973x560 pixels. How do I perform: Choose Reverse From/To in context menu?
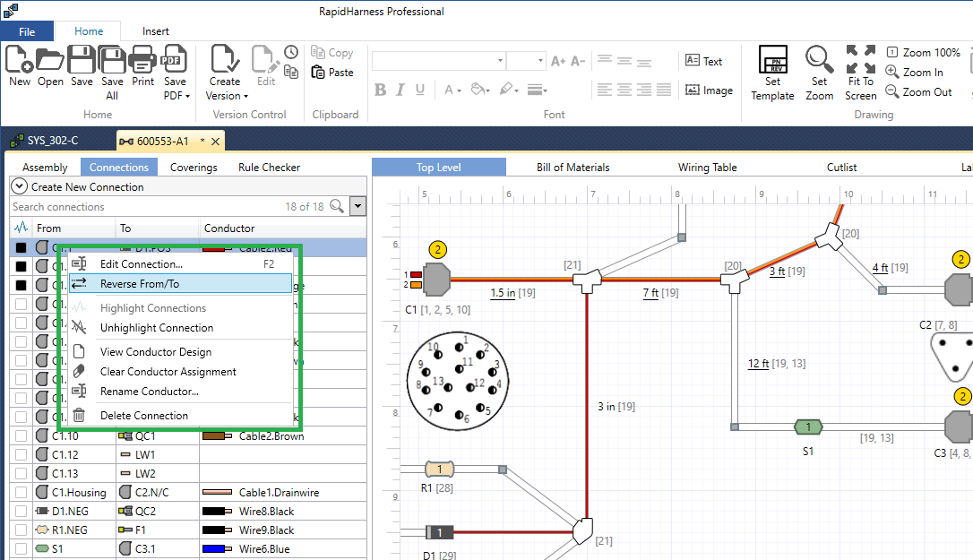pyautogui.click(x=181, y=284)
